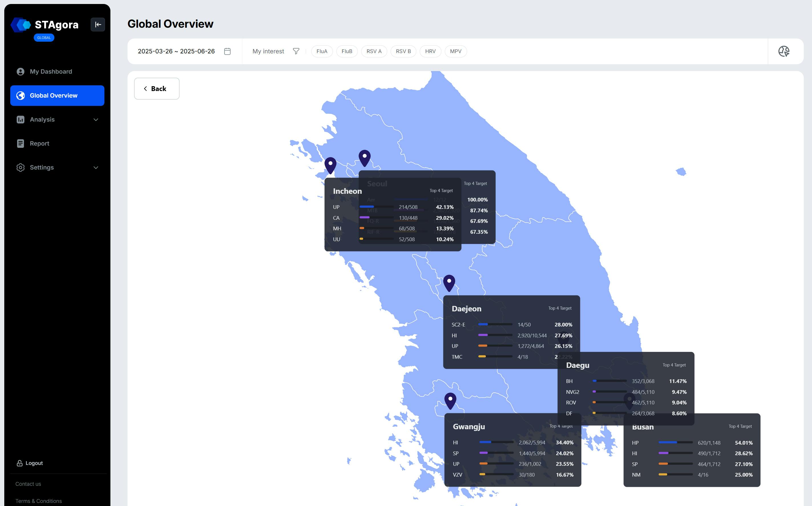812x506 pixels.
Task: Open the calendar icon beside the date range
Action: (x=227, y=51)
